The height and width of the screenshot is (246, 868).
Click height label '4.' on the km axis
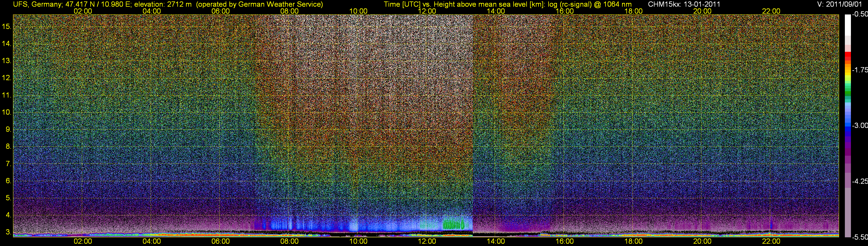tap(8, 215)
